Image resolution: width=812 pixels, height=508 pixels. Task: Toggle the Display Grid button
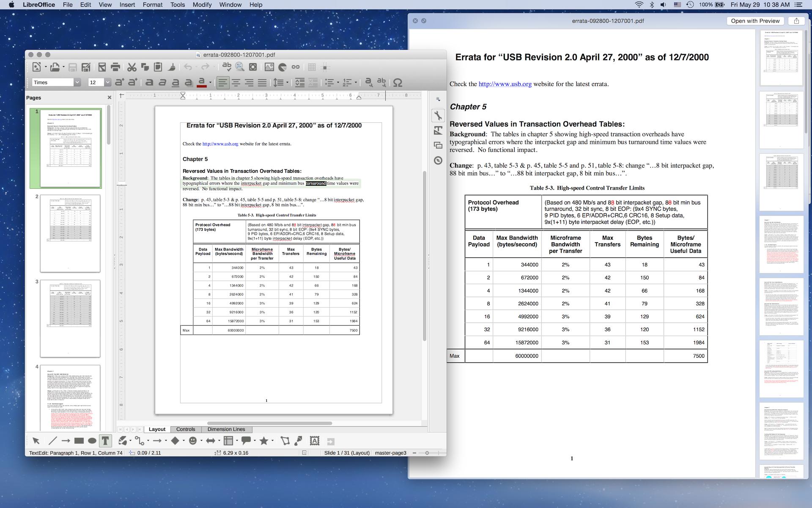point(312,67)
